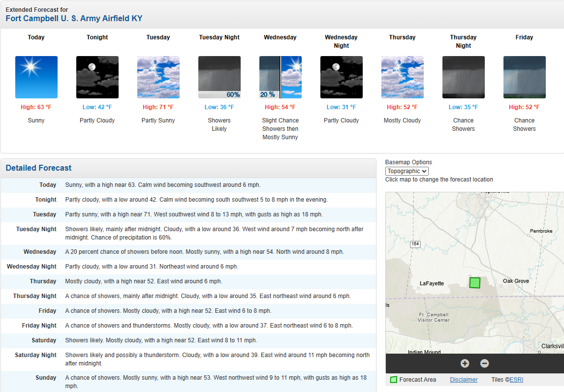Click Oak Grove on the map
Screen dimensions: 564x392
(515, 281)
